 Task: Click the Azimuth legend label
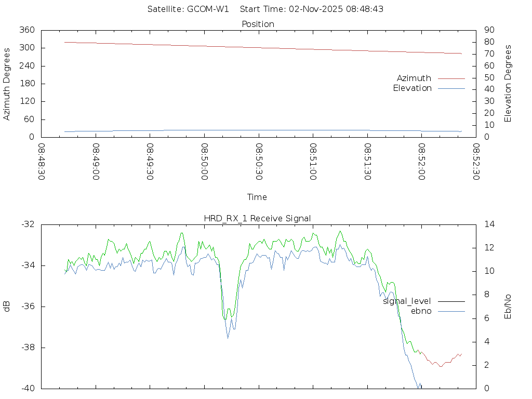tap(414, 78)
